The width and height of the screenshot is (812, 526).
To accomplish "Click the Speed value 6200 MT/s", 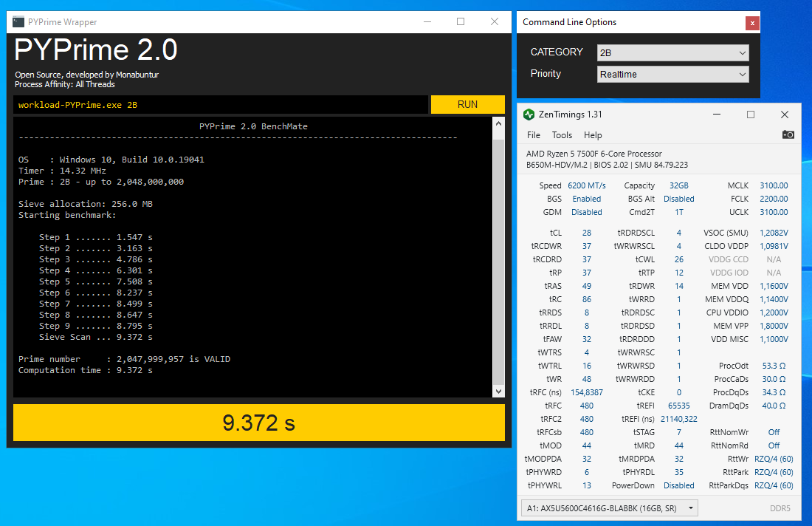I will [x=587, y=185].
